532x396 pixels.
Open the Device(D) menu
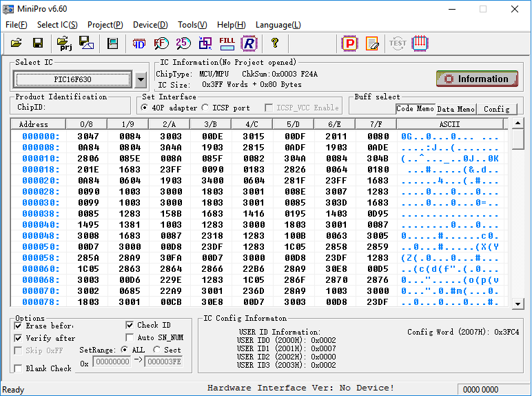click(x=150, y=25)
